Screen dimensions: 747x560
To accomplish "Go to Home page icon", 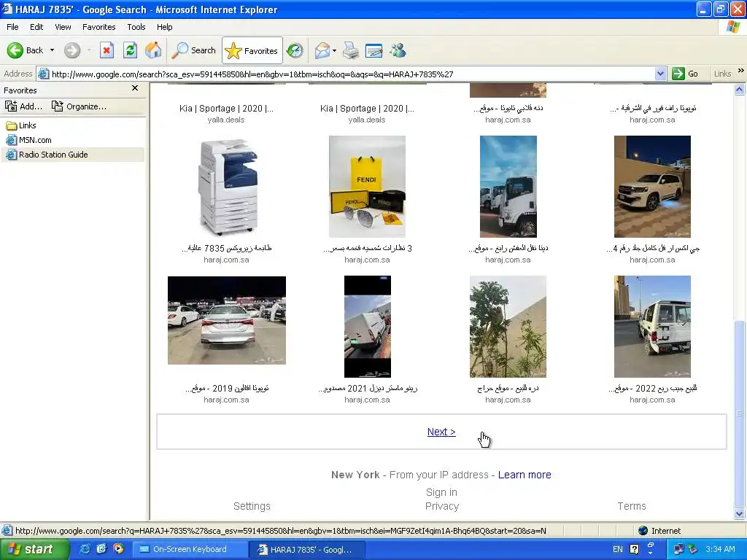I will click(x=153, y=50).
